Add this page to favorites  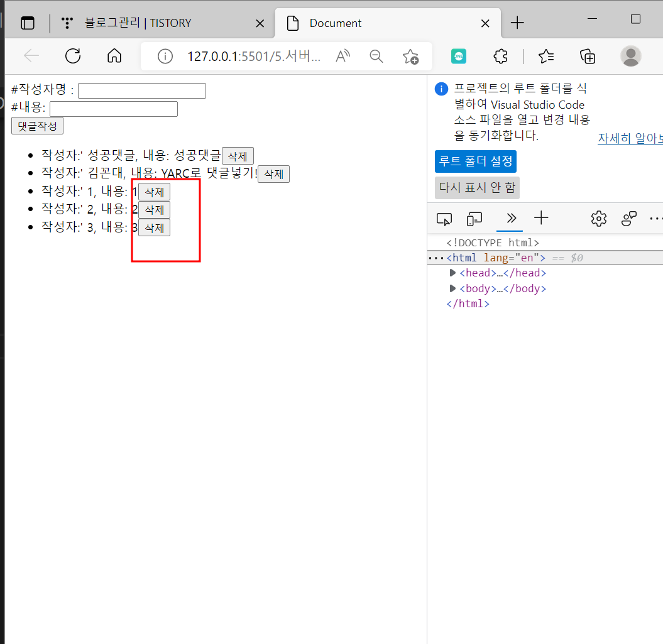point(410,57)
